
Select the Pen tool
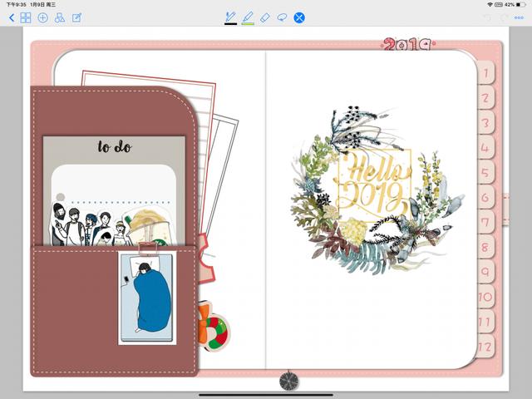[x=230, y=17]
